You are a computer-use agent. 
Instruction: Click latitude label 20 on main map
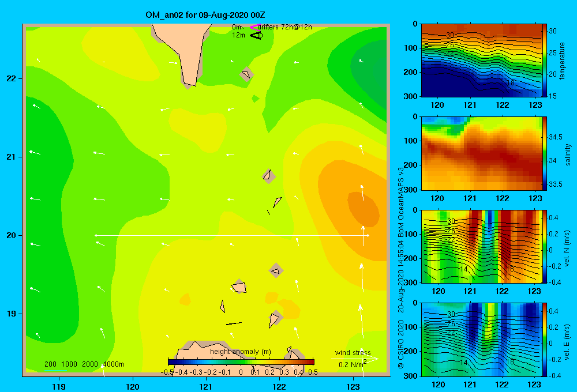click(12, 235)
